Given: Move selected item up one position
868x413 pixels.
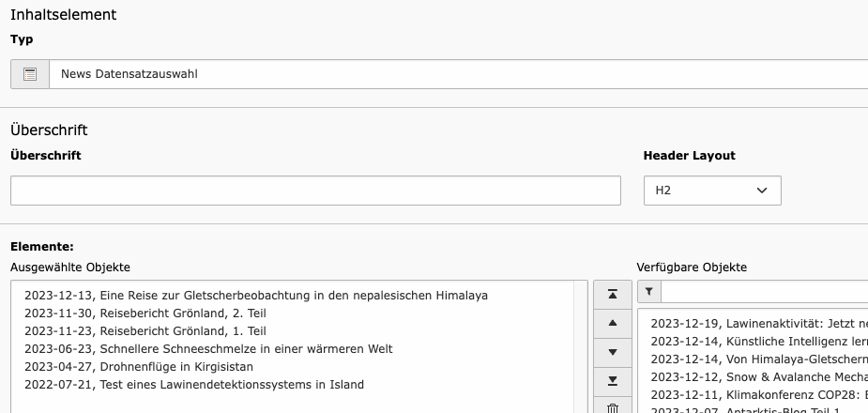Looking at the screenshot, I should [x=612, y=323].
